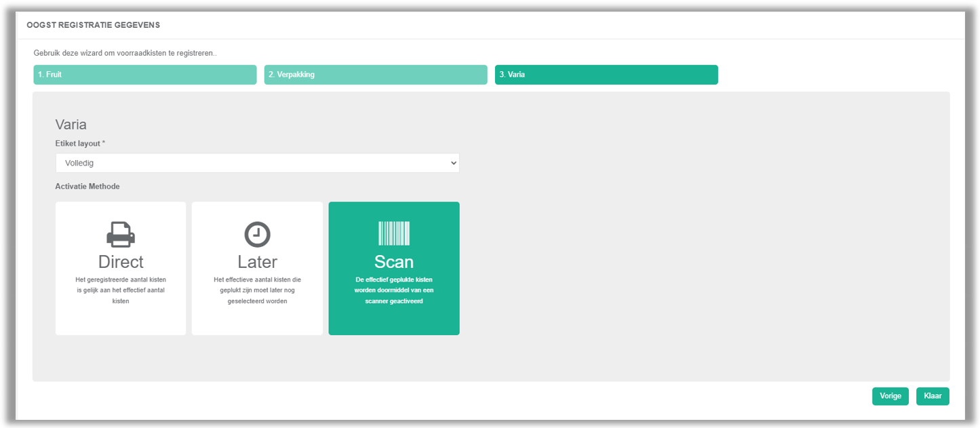Viewport: 980px width, 428px height.
Task: Click the clock icon on the Later card
Action: tap(257, 234)
